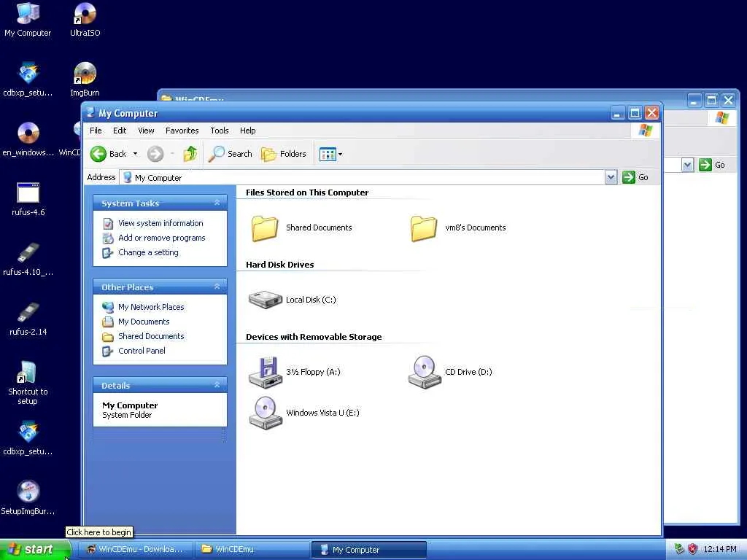Select the rufus-2.14 desktop icon
The image size is (747, 560).
[x=28, y=319]
